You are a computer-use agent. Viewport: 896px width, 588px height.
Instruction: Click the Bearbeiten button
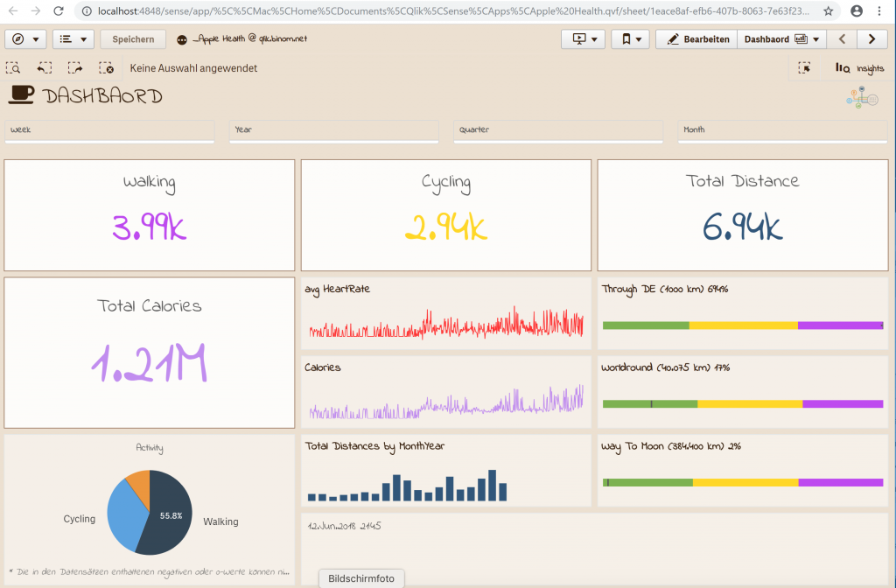pyautogui.click(x=696, y=38)
